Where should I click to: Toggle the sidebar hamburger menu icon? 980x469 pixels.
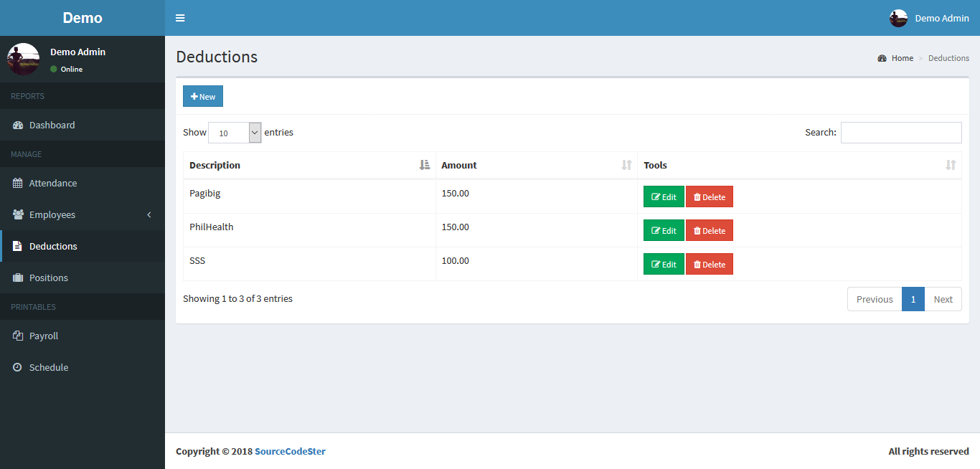(180, 18)
